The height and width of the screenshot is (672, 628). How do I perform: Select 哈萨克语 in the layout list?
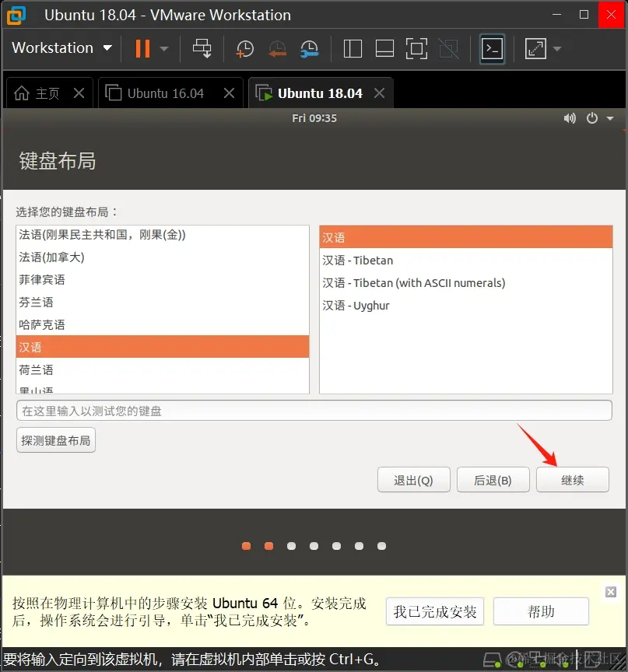click(x=163, y=325)
